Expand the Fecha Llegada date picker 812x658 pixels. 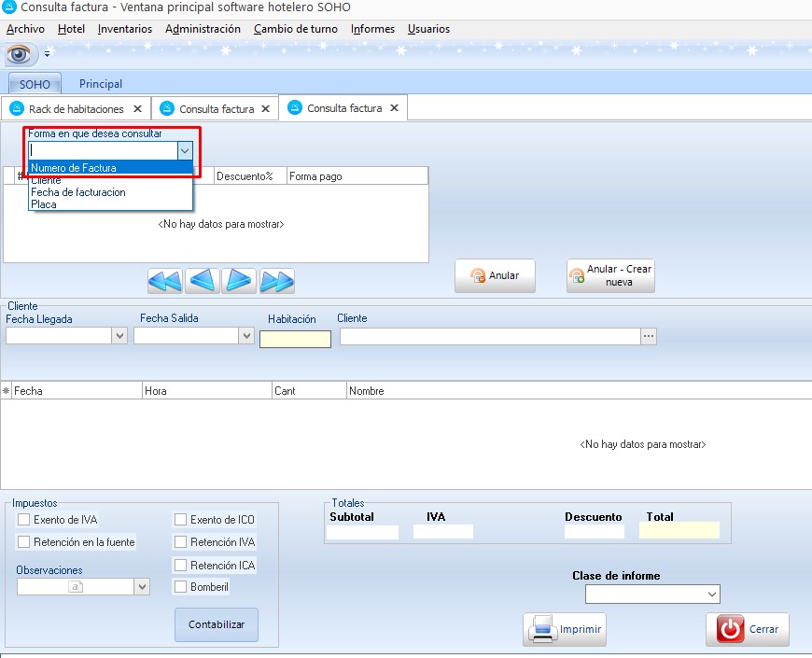(x=119, y=336)
